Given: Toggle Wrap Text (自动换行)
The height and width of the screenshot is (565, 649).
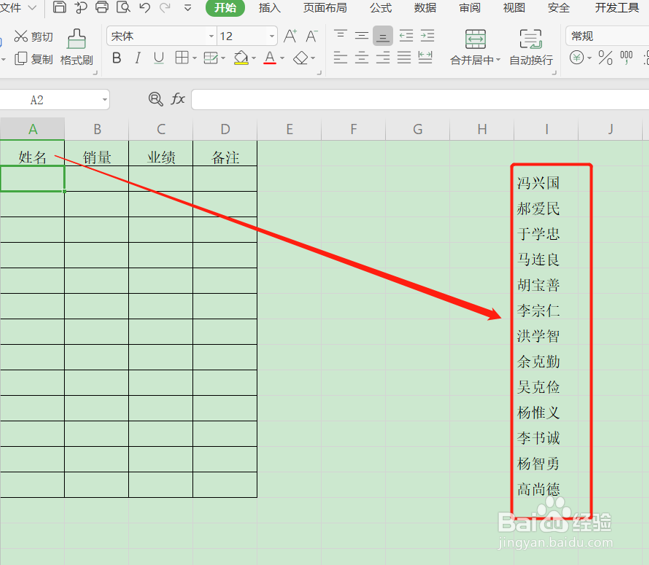Looking at the screenshot, I should [531, 47].
